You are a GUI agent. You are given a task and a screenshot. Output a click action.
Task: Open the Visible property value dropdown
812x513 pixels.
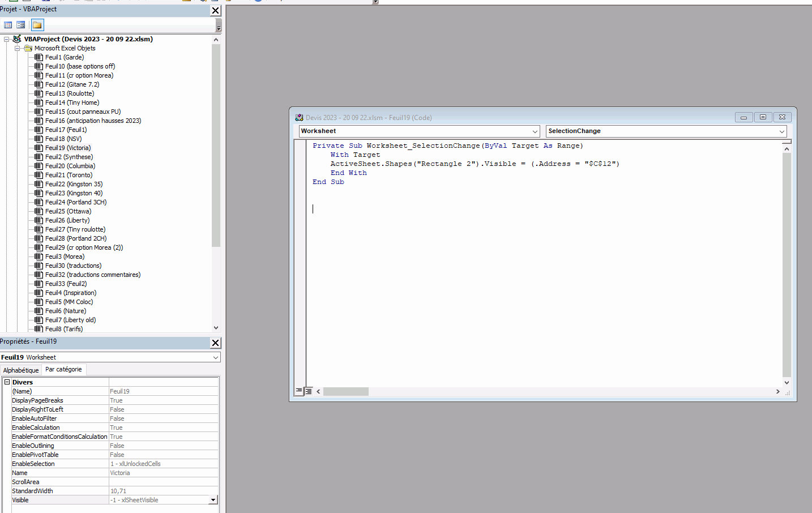[213, 500]
